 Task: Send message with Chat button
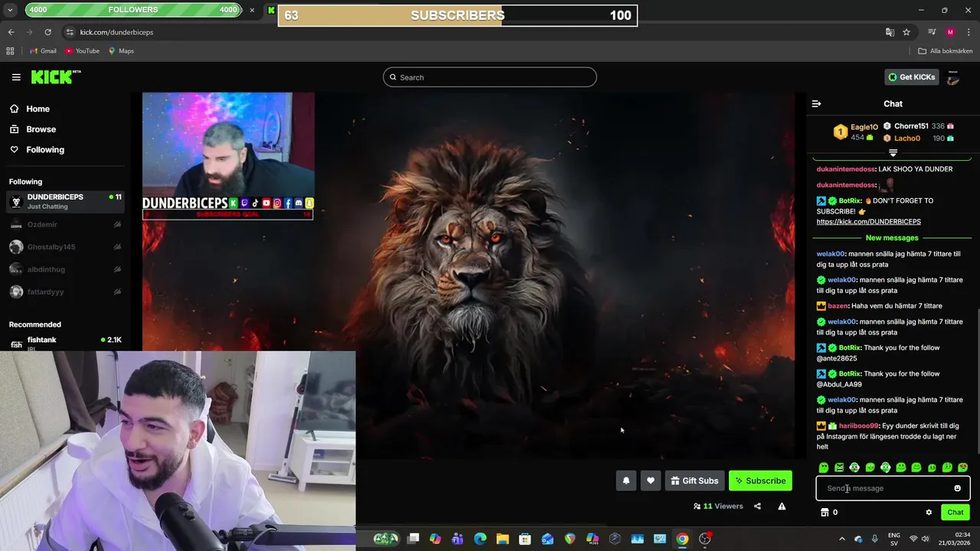[955, 513]
